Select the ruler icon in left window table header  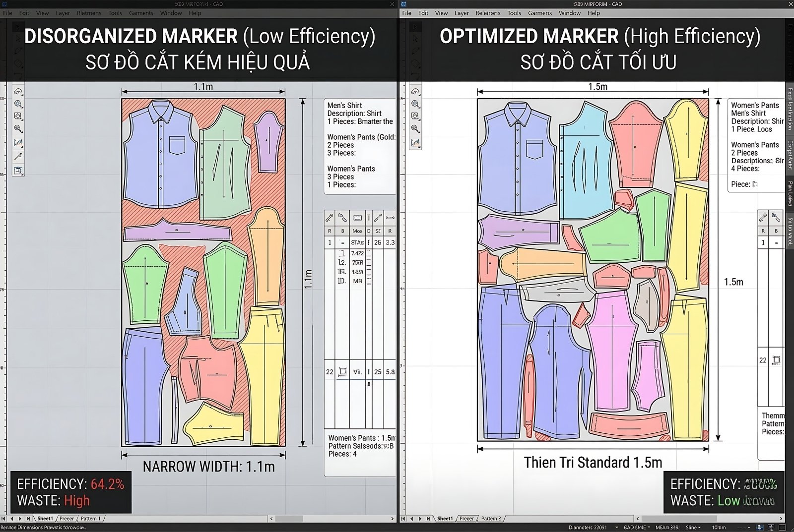coord(357,218)
